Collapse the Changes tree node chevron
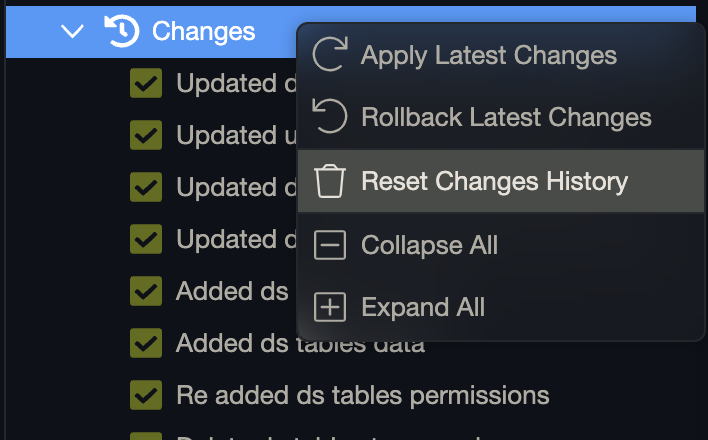 coord(72,31)
